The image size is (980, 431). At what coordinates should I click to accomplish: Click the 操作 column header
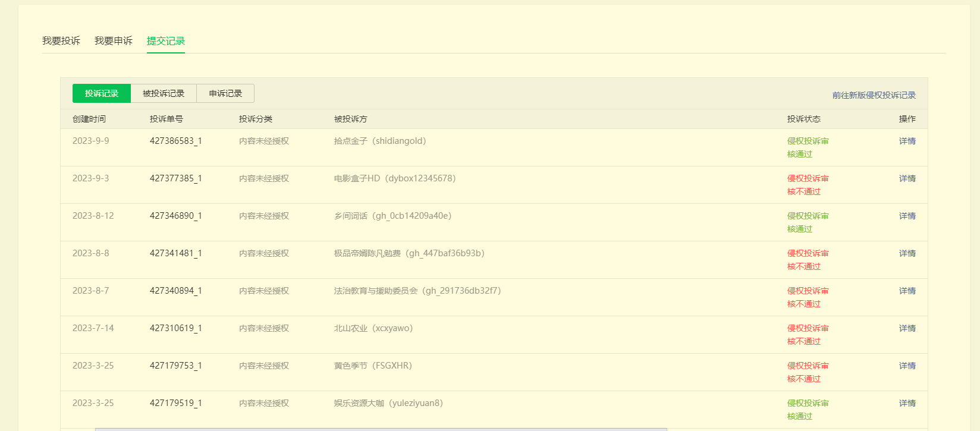pyautogui.click(x=907, y=119)
